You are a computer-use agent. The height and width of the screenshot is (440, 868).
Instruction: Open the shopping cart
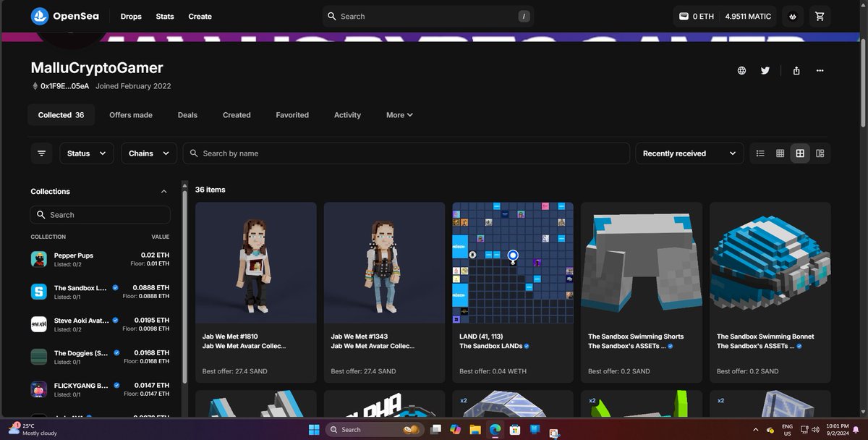pyautogui.click(x=820, y=16)
